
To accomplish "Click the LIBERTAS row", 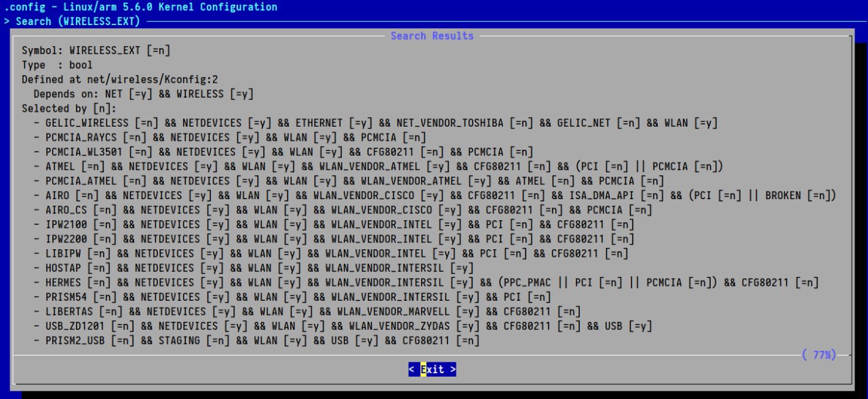I will point(307,312).
